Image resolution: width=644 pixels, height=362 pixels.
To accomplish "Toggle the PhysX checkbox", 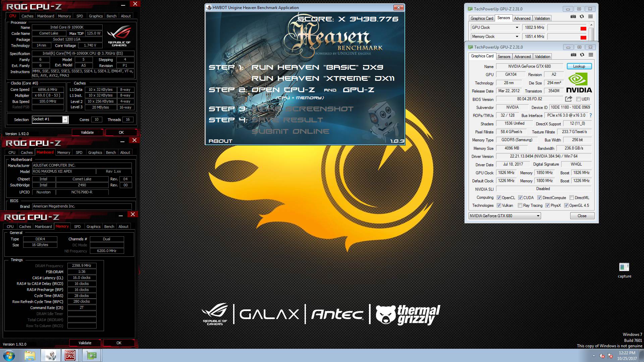I will tap(547, 205).
